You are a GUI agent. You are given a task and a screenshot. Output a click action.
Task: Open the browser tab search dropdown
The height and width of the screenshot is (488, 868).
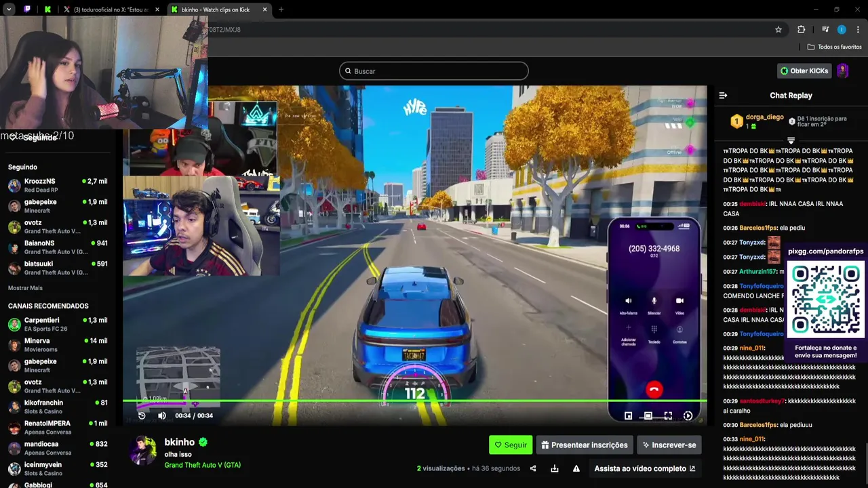[9, 9]
